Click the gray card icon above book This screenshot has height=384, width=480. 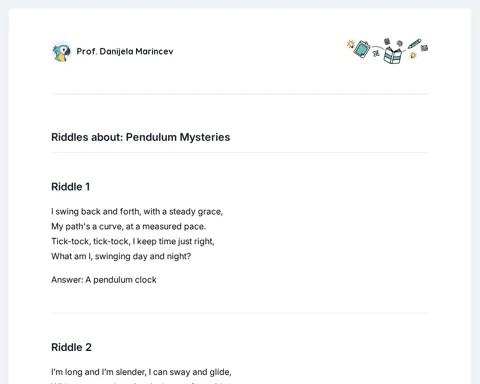click(x=387, y=41)
